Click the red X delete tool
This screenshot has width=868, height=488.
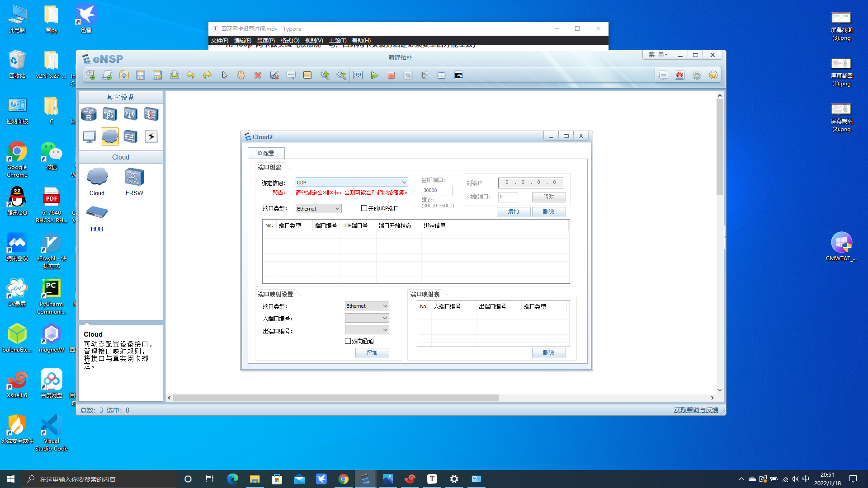(258, 75)
